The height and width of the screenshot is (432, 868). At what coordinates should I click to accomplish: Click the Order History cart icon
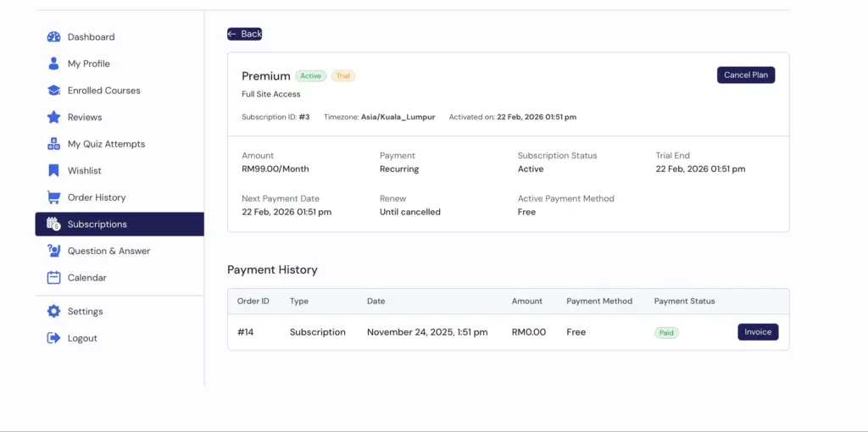[53, 197]
